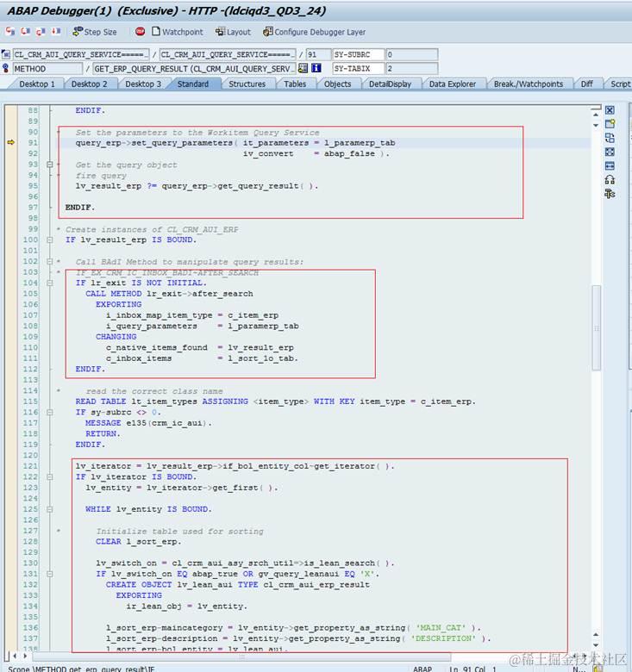Toggle the tool full-screen icon

pos(610,152)
